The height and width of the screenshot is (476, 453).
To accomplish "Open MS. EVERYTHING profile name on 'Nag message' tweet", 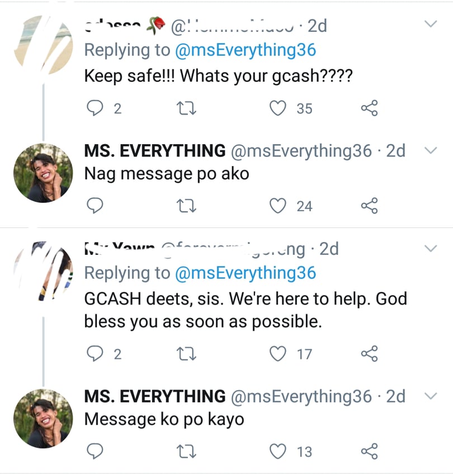I will point(154,150).
